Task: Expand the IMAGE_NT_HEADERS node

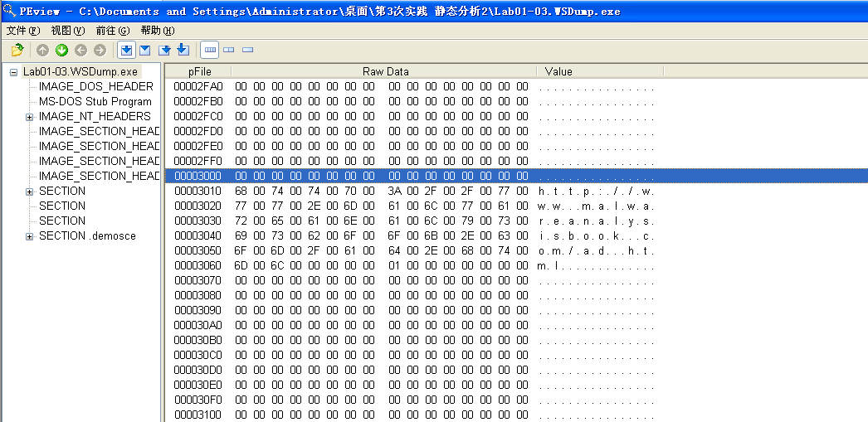Action: pos(30,117)
